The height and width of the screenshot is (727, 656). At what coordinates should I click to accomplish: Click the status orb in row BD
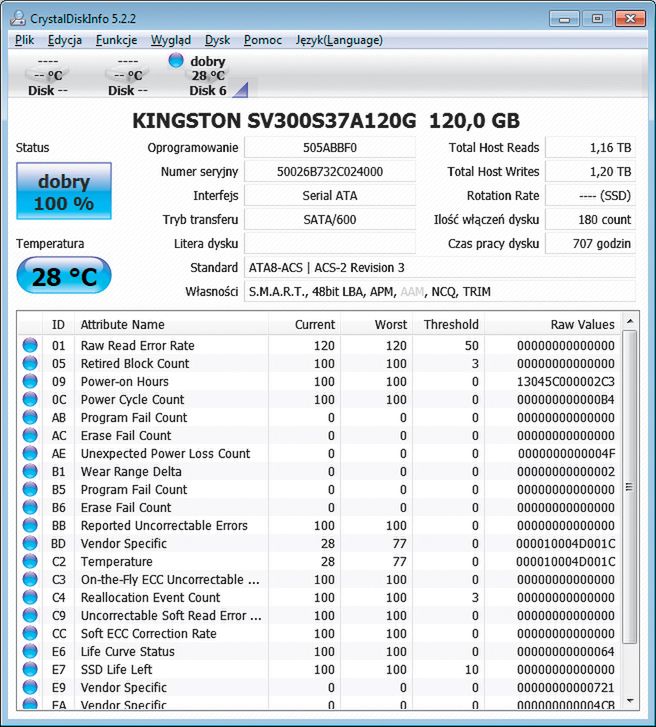(x=30, y=543)
